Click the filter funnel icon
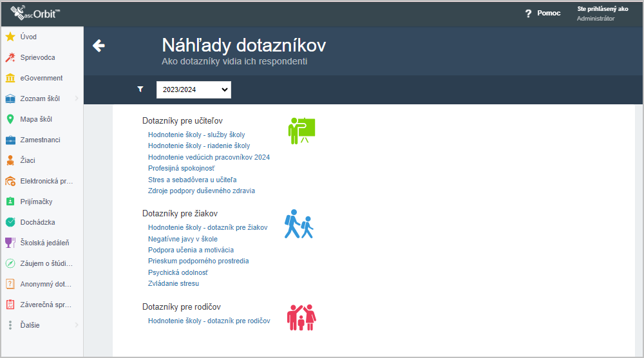 click(x=140, y=89)
